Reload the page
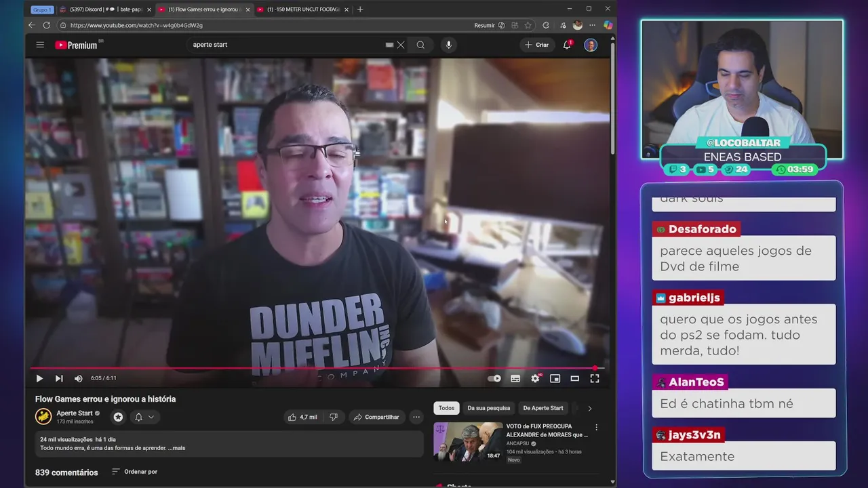868x488 pixels. pos(46,25)
